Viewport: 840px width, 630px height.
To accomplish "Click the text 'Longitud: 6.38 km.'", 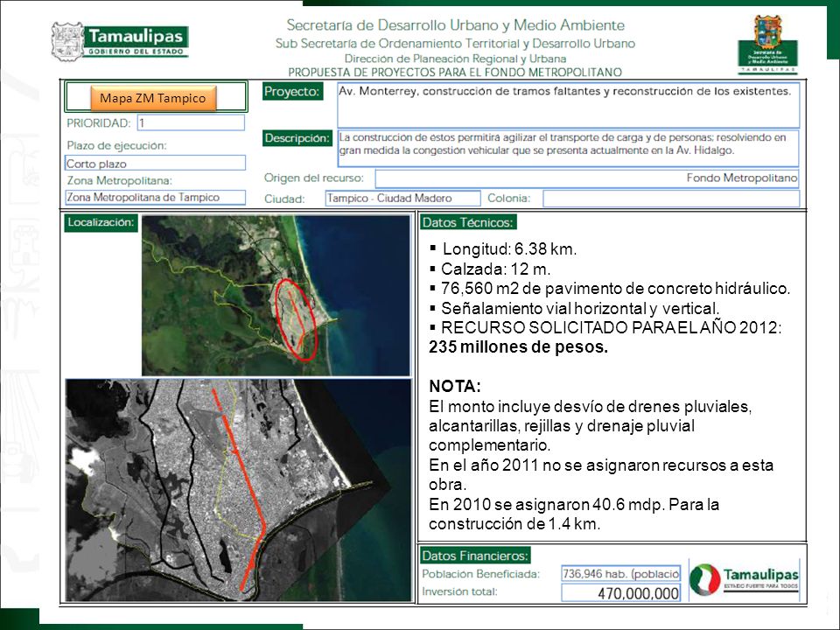I will pyautogui.click(x=509, y=249).
